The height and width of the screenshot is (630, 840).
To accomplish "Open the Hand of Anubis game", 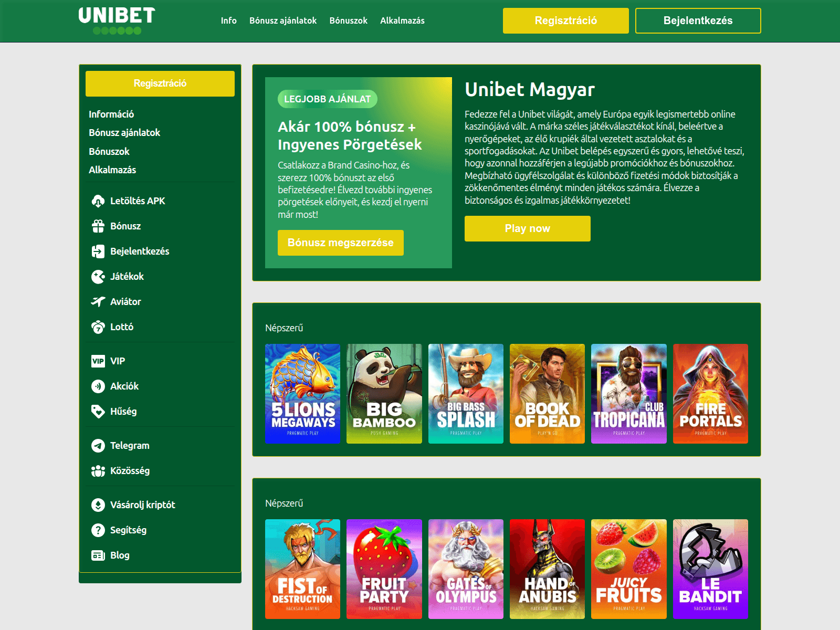I will (547, 569).
